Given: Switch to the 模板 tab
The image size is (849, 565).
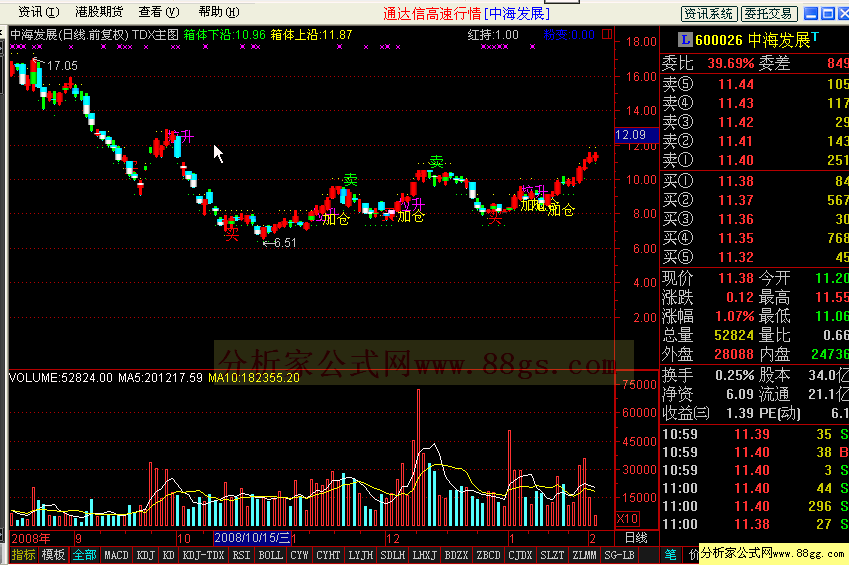Looking at the screenshot, I should click(x=53, y=555).
